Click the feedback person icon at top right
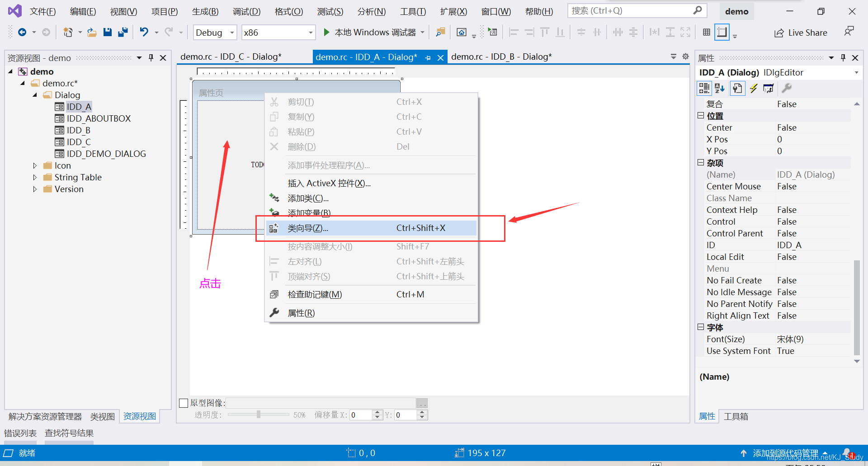This screenshot has width=868, height=466. 849,32
